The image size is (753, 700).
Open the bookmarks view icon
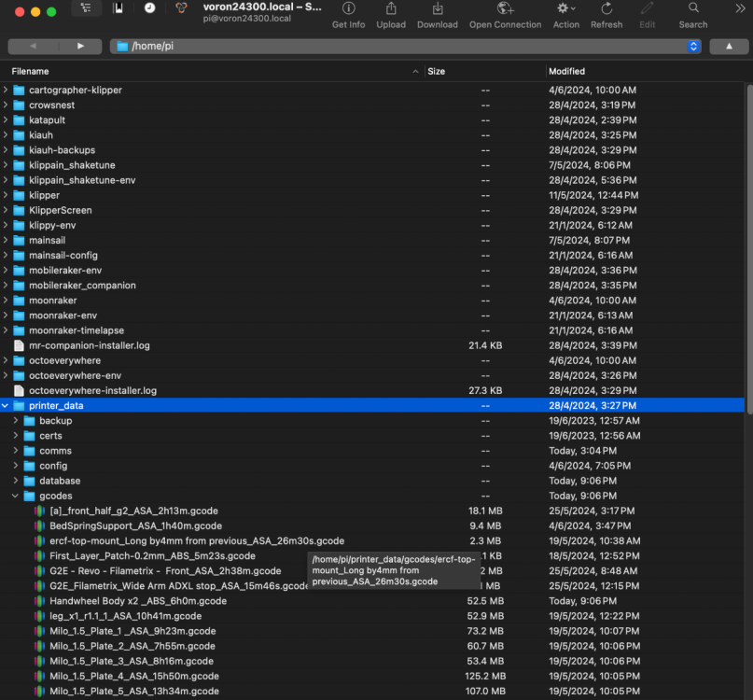tap(119, 8)
